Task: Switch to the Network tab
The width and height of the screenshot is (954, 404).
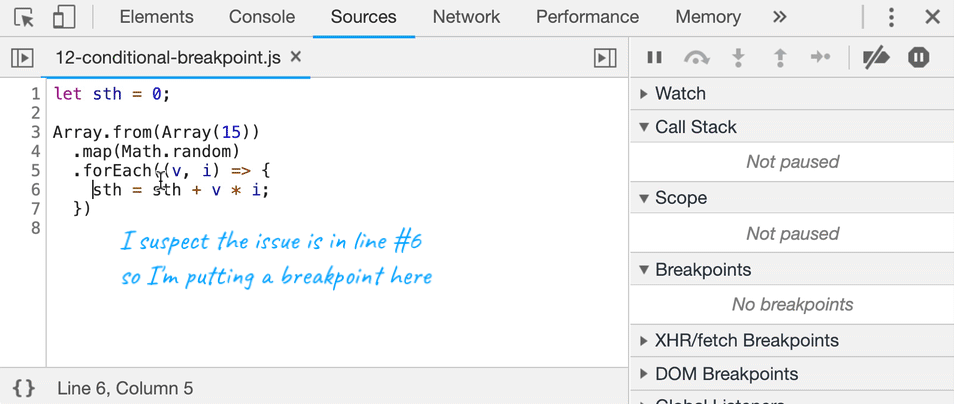Action: (x=466, y=17)
